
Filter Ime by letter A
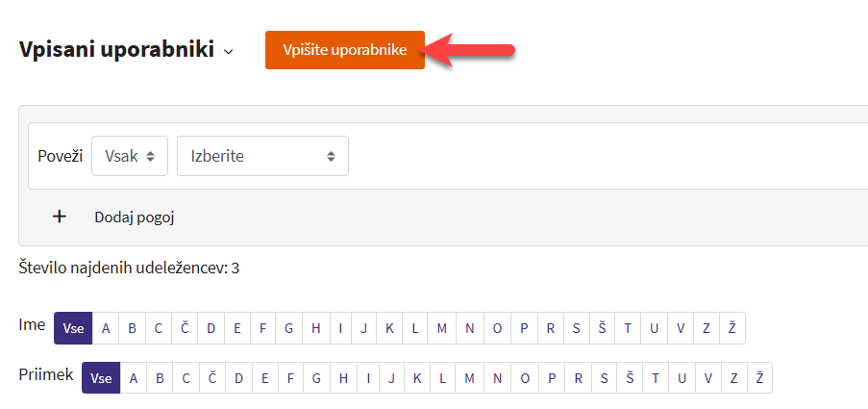tap(106, 328)
